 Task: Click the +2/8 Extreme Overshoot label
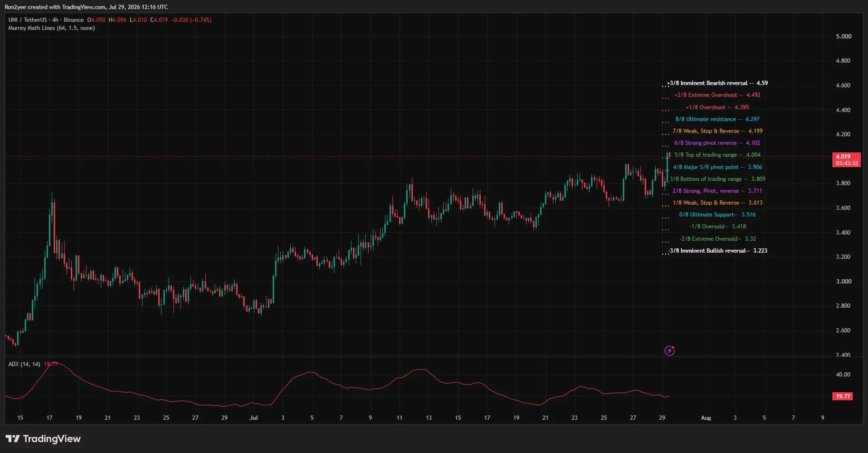coord(717,95)
